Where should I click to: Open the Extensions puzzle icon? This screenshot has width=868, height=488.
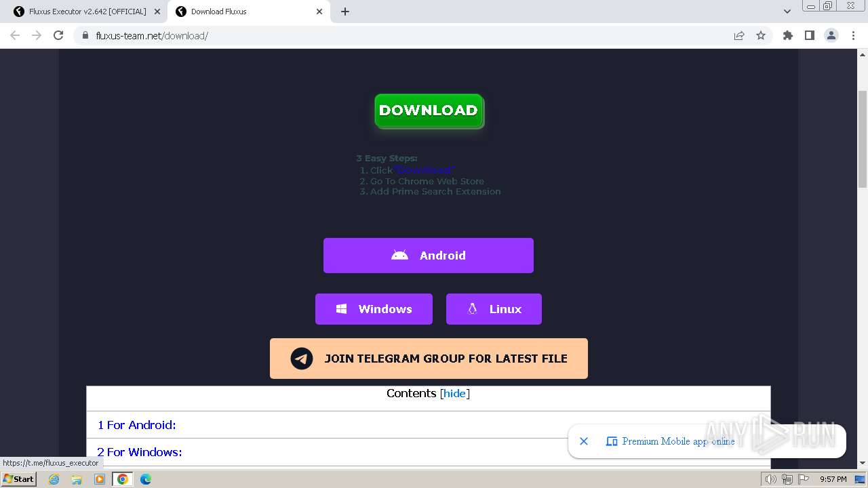pyautogui.click(x=788, y=35)
